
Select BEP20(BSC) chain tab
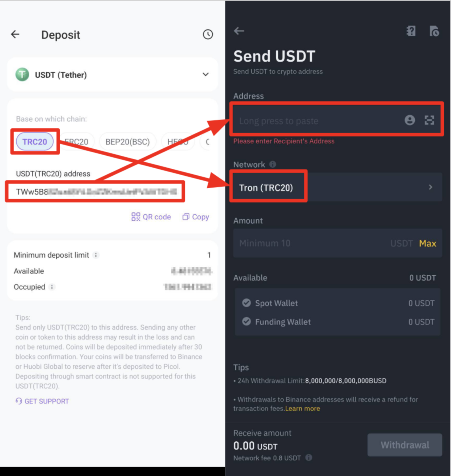127,142
